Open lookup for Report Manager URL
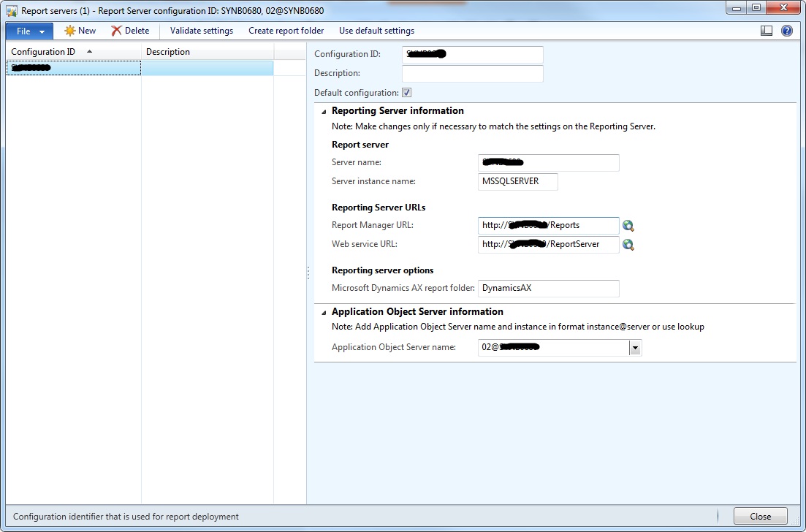This screenshot has width=806, height=532. [628, 226]
